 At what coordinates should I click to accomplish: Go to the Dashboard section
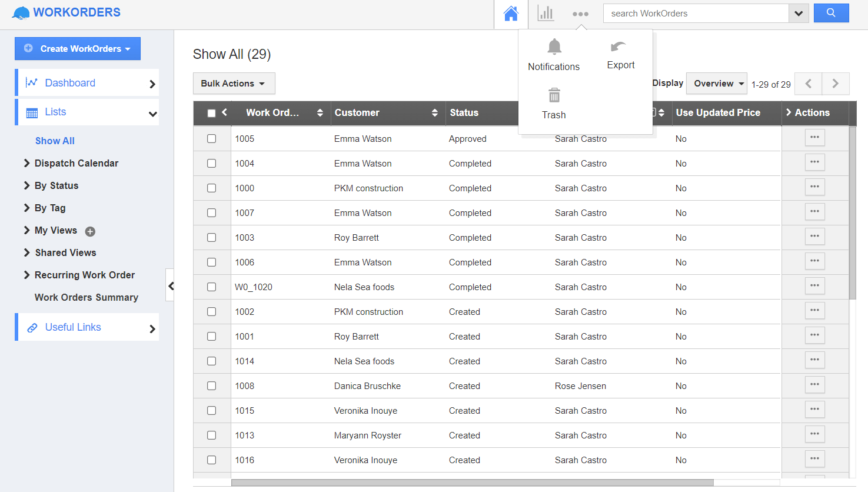coord(70,83)
